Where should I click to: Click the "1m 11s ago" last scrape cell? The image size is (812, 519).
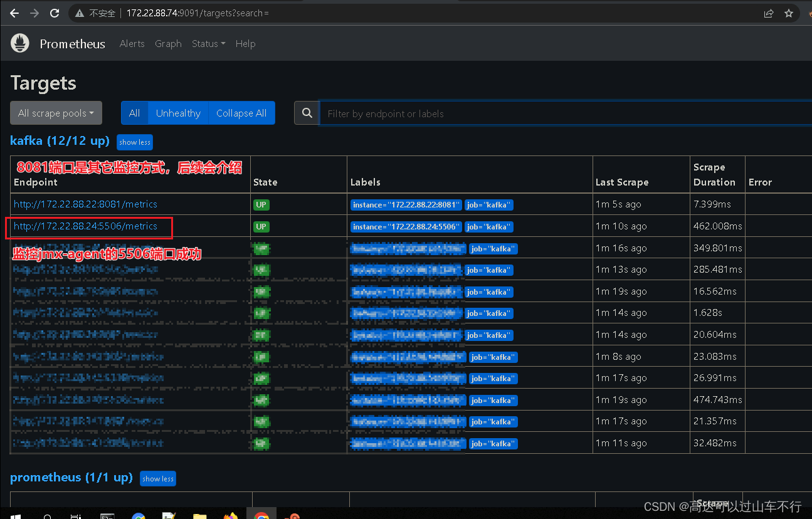(621, 443)
